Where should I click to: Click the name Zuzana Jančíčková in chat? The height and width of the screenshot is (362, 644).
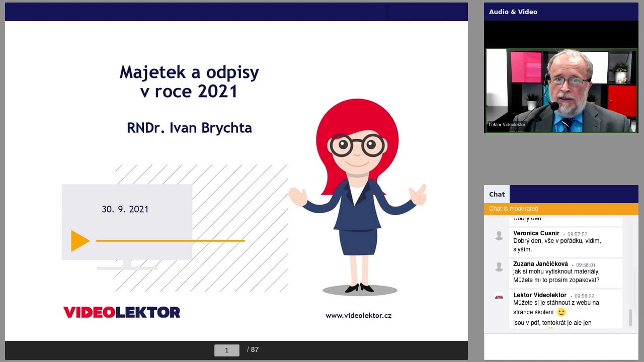click(x=540, y=264)
